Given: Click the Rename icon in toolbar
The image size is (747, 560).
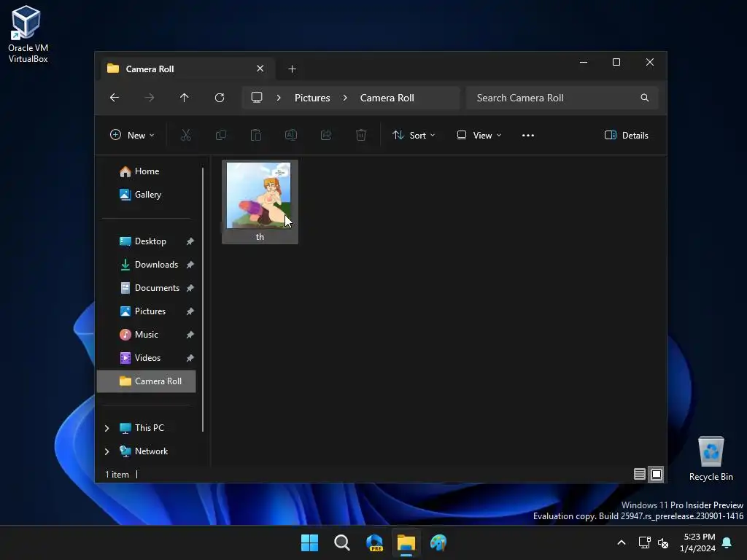Looking at the screenshot, I should [291, 135].
